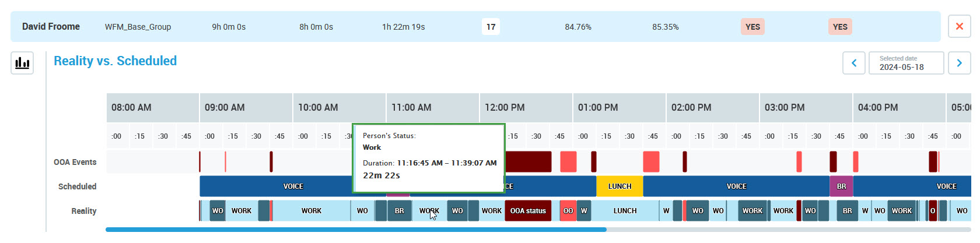980x243 pixels.
Task: Open the bar chart statistics icon
Action: tap(22, 63)
